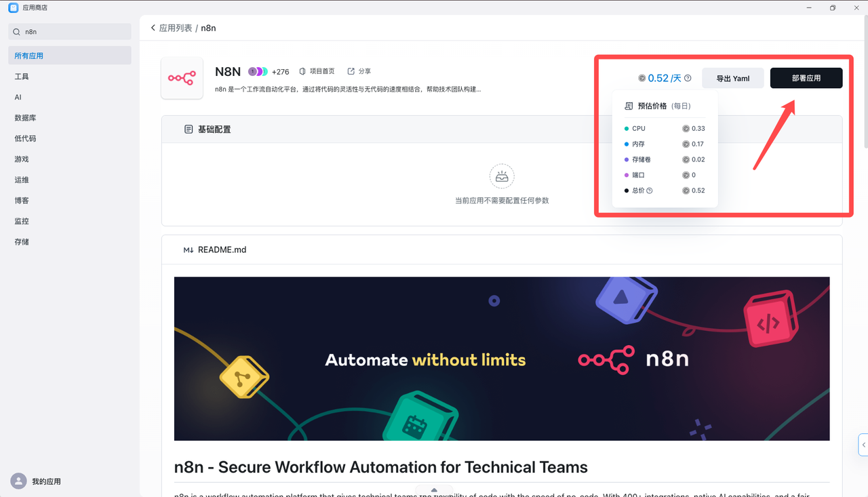Click the N8N title text

[228, 72]
